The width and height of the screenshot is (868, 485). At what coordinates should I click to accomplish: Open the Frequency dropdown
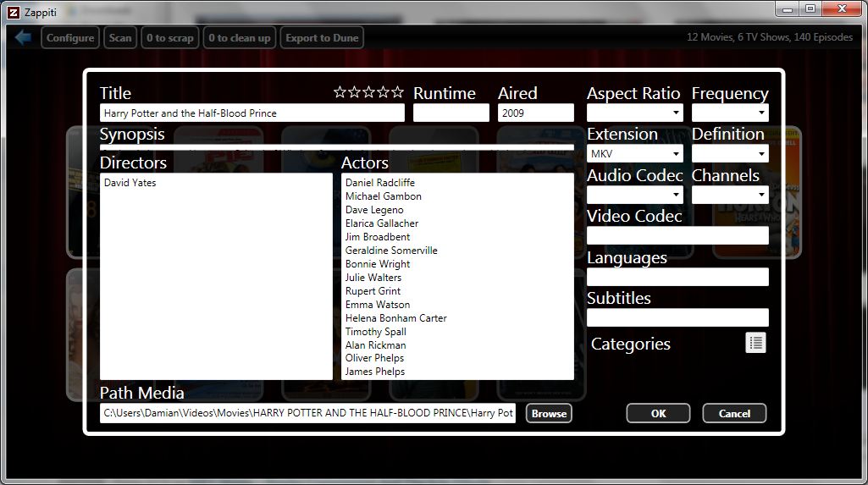pyautogui.click(x=730, y=113)
